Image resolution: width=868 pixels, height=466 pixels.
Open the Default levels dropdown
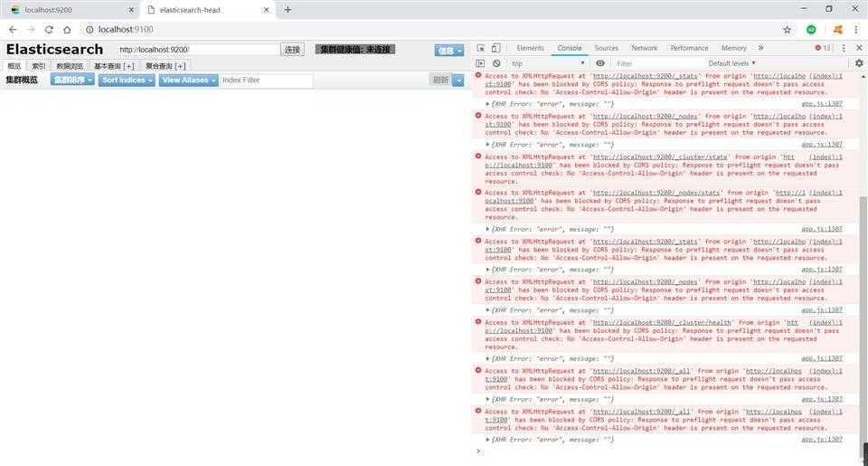[x=731, y=63]
